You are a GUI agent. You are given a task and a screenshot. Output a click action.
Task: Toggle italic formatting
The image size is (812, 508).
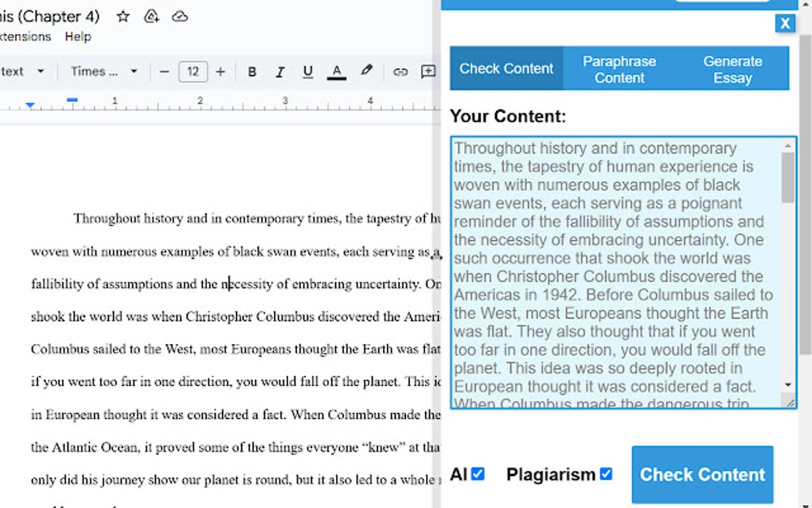click(279, 72)
